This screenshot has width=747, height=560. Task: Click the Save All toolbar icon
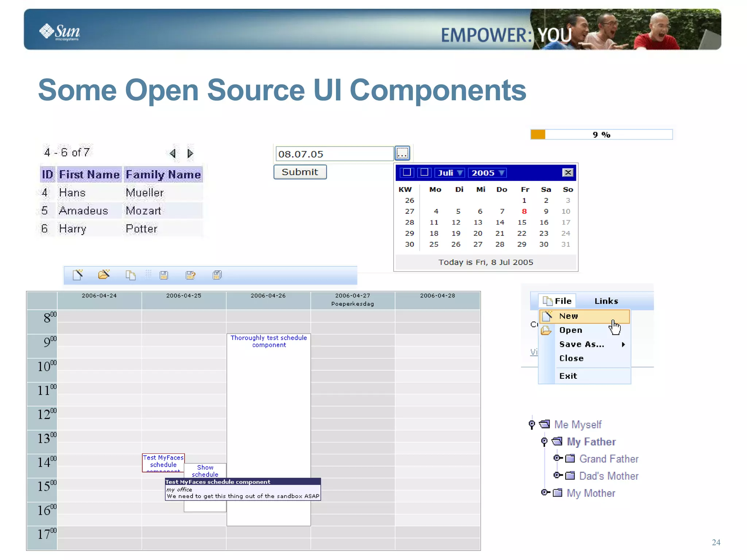pos(217,275)
